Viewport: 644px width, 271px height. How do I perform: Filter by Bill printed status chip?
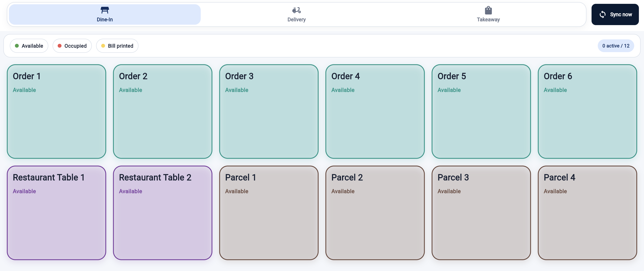tap(117, 46)
